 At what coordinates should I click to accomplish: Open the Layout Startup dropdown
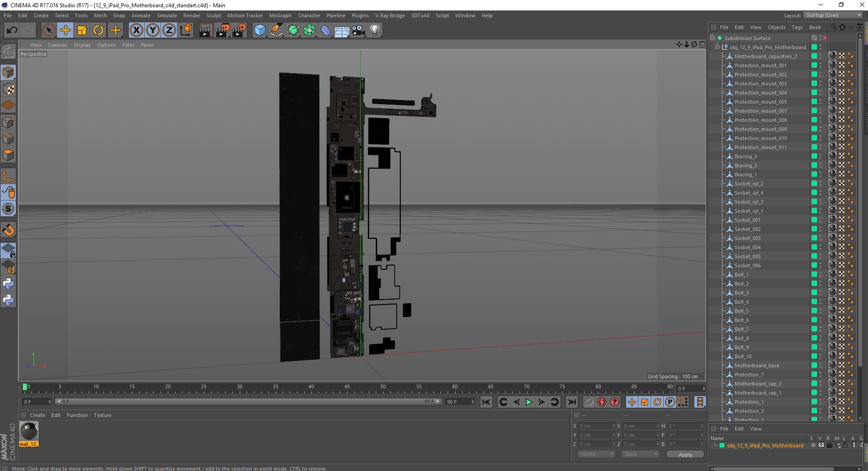[833, 15]
